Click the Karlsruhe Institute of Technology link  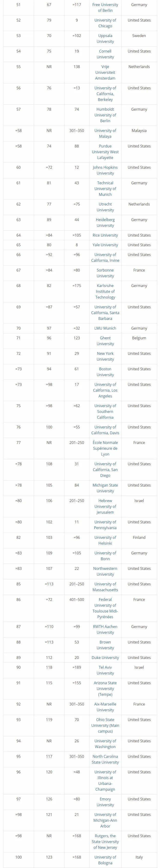105,291
